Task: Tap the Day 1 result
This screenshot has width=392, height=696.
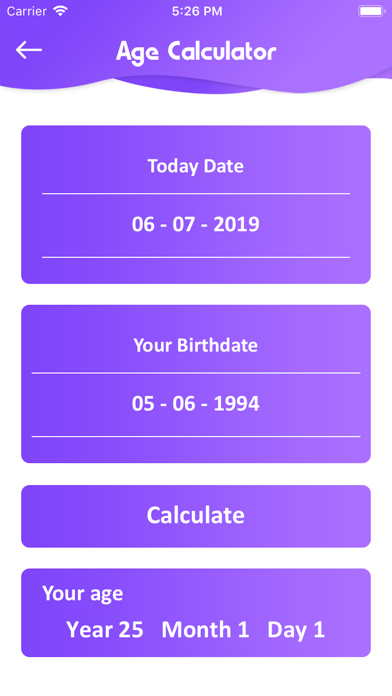Action: [296, 630]
